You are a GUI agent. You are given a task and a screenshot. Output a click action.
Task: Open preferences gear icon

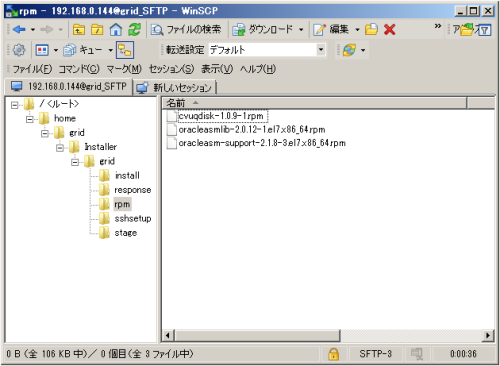pos(19,50)
